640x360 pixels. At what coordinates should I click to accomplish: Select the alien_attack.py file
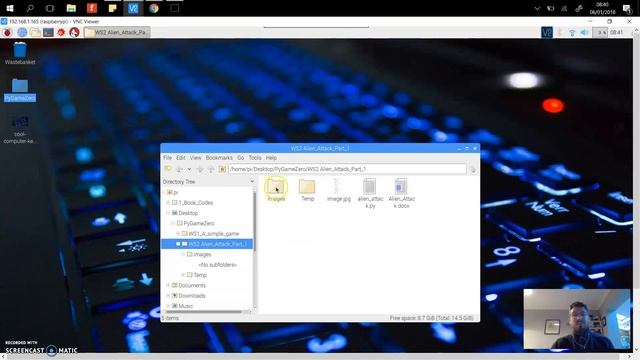[x=370, y=193]
